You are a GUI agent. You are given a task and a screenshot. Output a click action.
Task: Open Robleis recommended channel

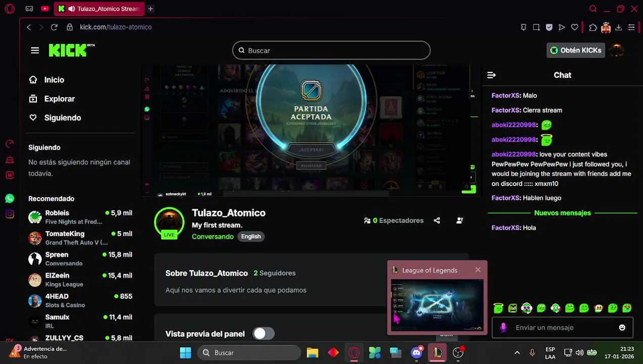(x=80, y=217)
